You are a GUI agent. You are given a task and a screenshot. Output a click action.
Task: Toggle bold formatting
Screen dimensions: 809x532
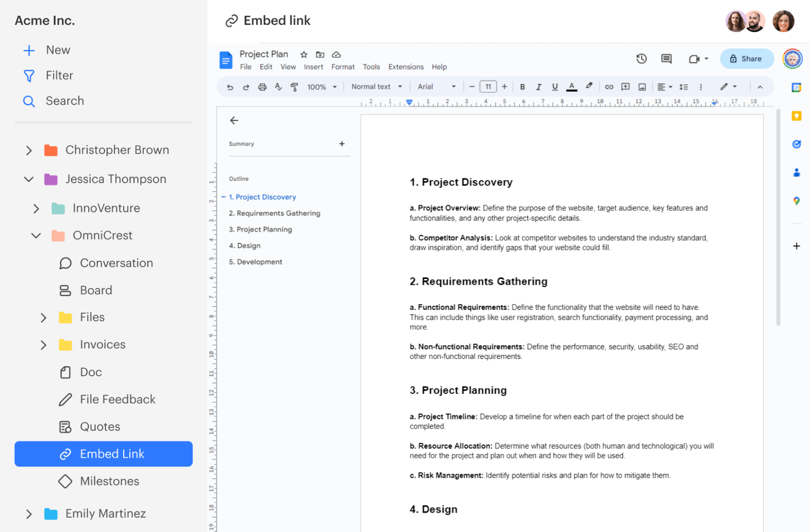(x=522, y=87)
